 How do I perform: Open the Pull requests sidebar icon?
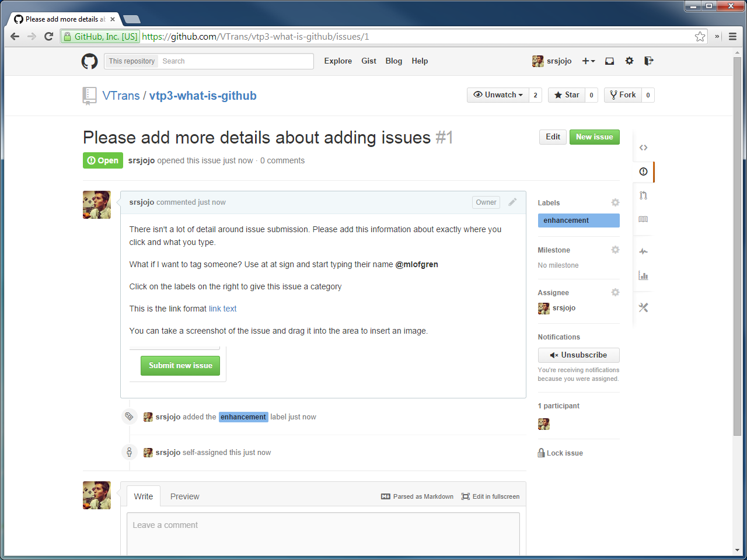(643, 195)
